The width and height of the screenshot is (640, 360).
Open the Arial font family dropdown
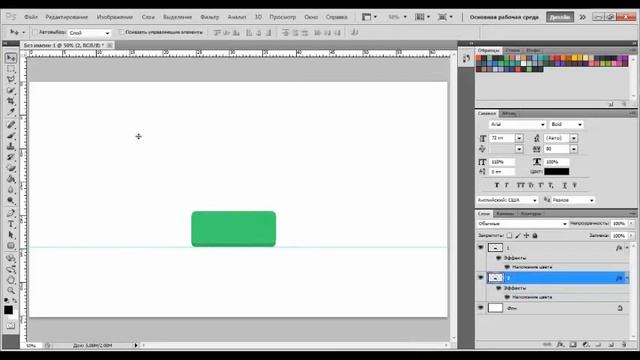(x=517, y=124)
